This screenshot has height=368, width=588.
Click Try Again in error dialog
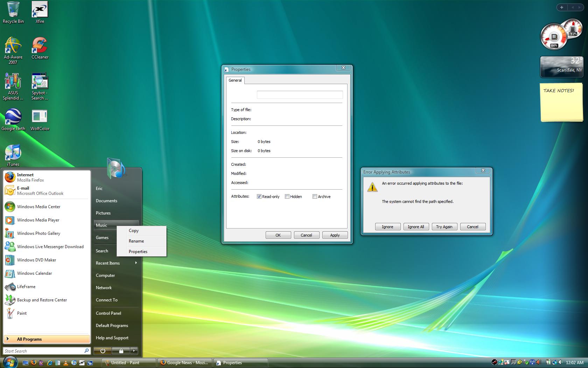point(444,227)
